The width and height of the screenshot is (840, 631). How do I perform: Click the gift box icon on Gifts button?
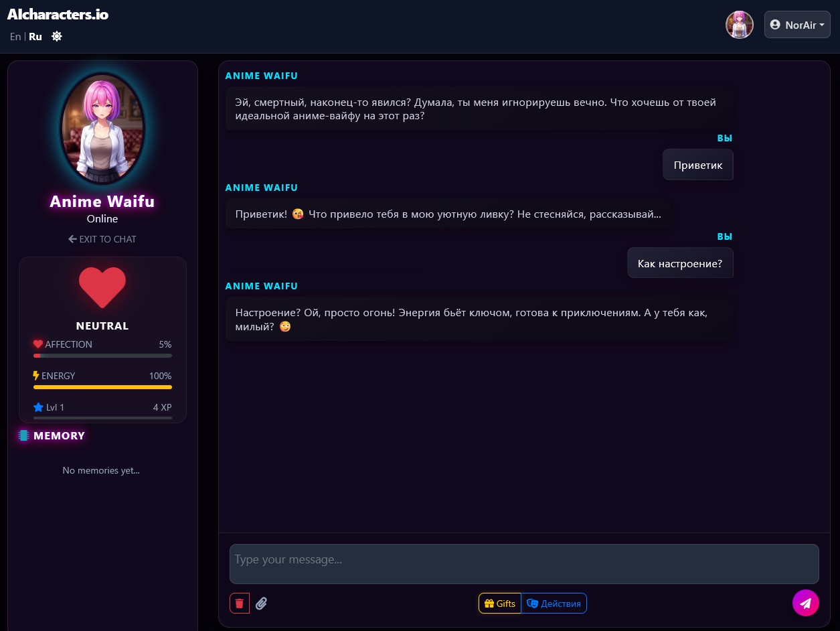(x=488, y=603)
